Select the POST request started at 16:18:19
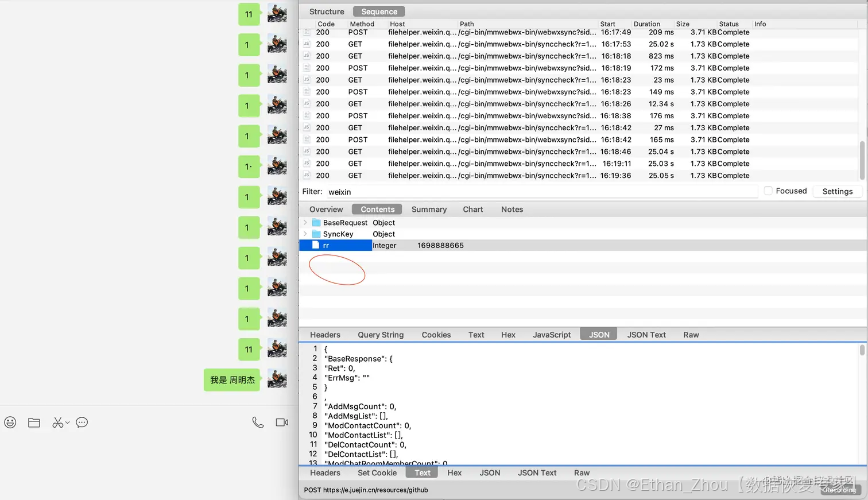Screen dimensions: 868x500 580,68
